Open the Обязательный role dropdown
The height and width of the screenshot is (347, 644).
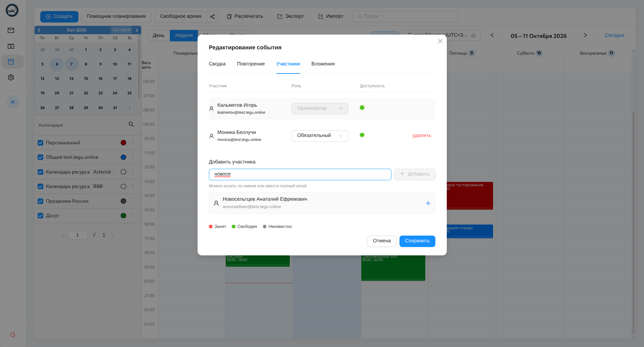click(x=320, y=136)
